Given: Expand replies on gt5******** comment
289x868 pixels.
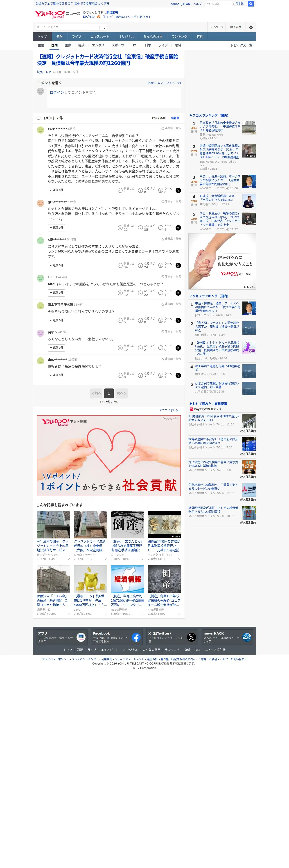Looking at the screenshot, I should pos(56,228).
